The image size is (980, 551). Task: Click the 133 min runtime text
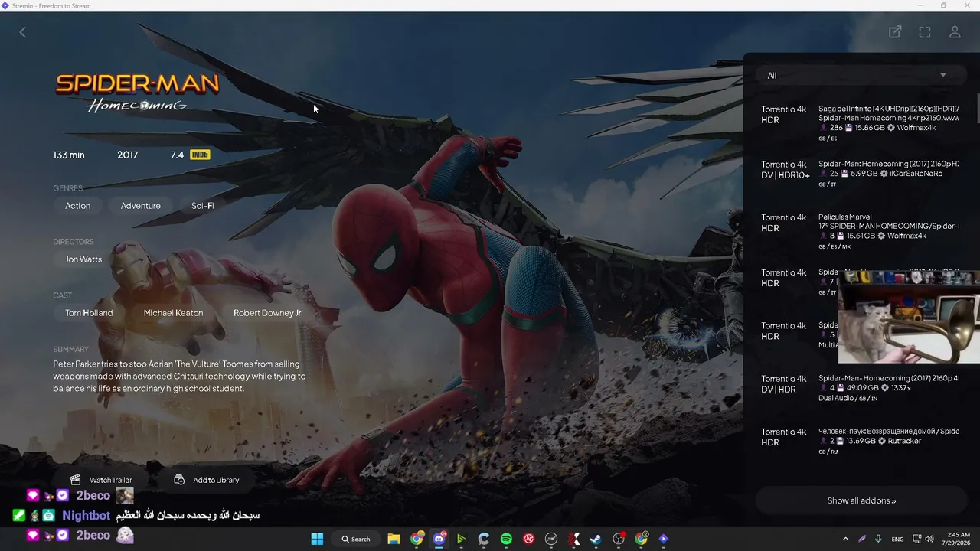point(69,155)
